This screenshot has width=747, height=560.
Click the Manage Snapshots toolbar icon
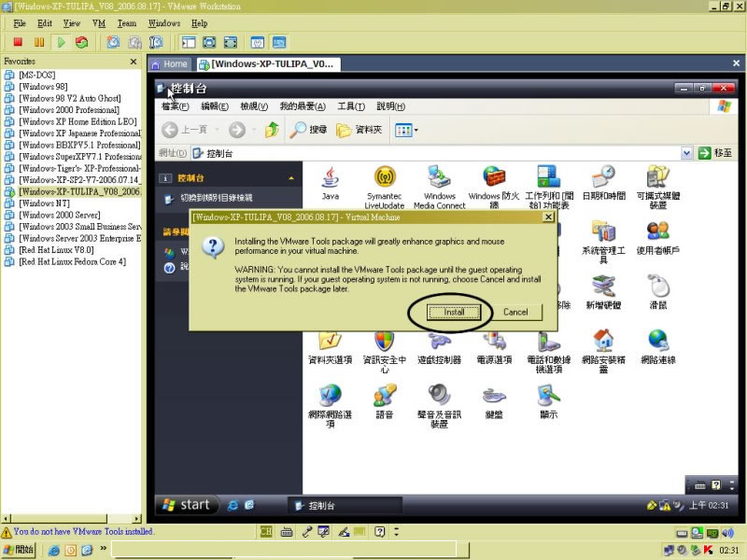[156, 42]
